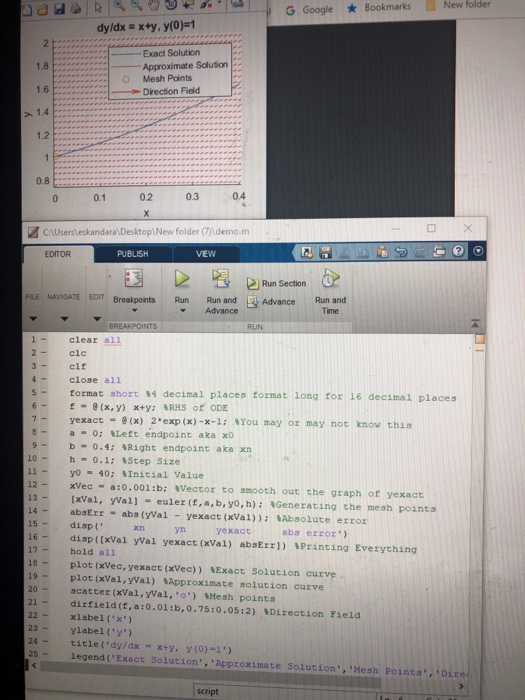525x700 pixels.
Task: Click the Print Figure icon in figure toolbar
Action: 75,8
